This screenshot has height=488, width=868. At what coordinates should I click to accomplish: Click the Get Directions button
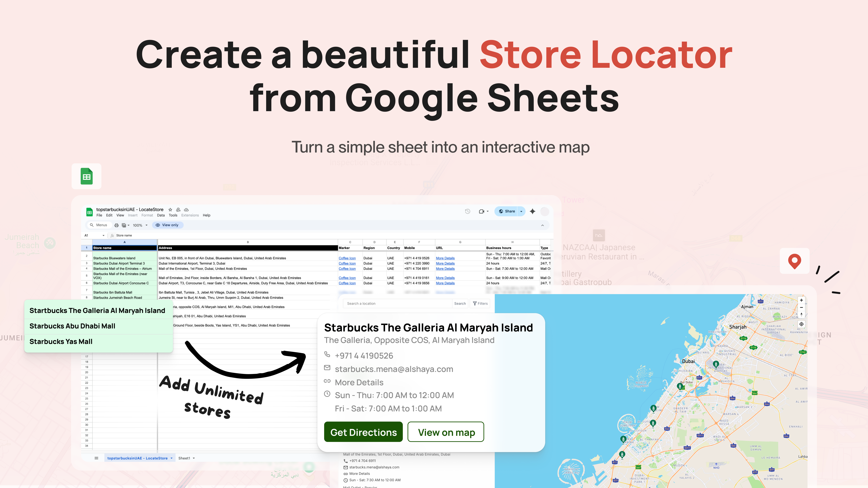[363, 432]
